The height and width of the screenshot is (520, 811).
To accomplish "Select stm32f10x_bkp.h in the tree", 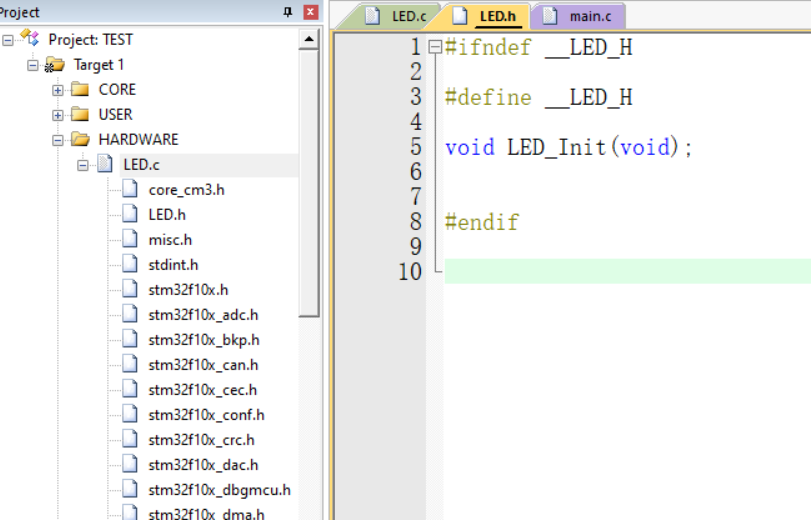I will 204,340.
